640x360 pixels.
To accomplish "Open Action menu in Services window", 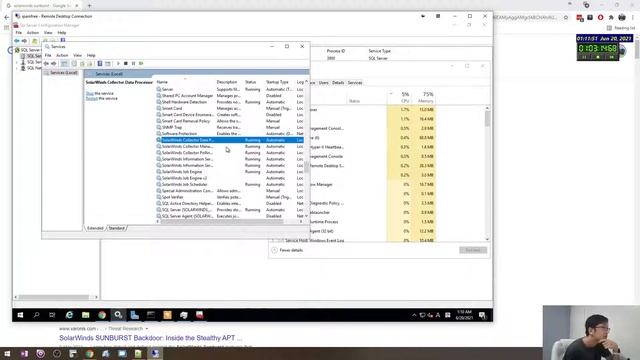I will coord(62,55).
